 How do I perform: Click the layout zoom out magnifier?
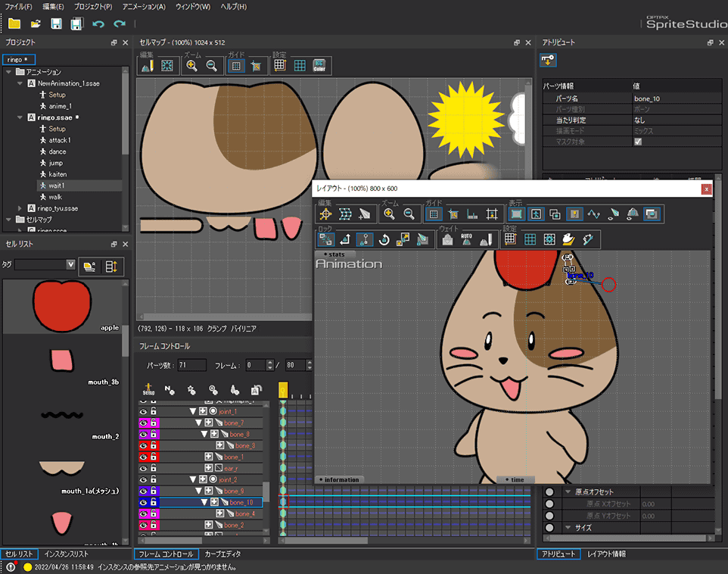pyautogui.click(x=409, y=214)
